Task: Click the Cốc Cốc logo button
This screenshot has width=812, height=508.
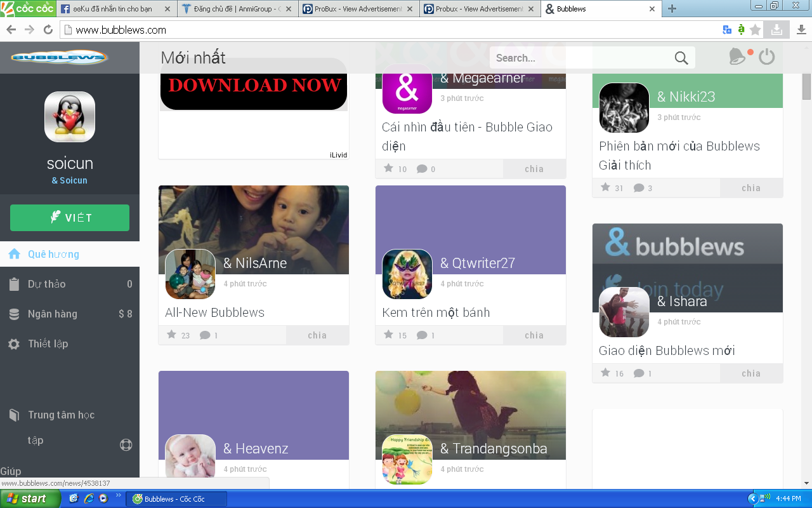Action: coord(27,8)
